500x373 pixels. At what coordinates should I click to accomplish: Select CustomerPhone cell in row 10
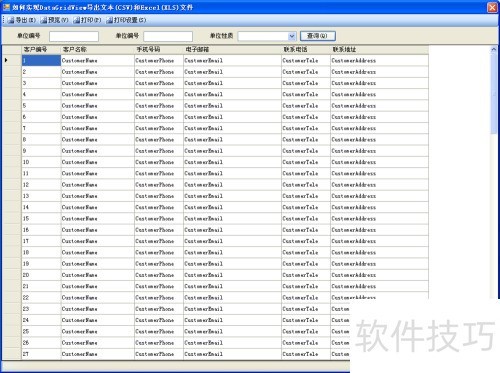tap(159, 162)
